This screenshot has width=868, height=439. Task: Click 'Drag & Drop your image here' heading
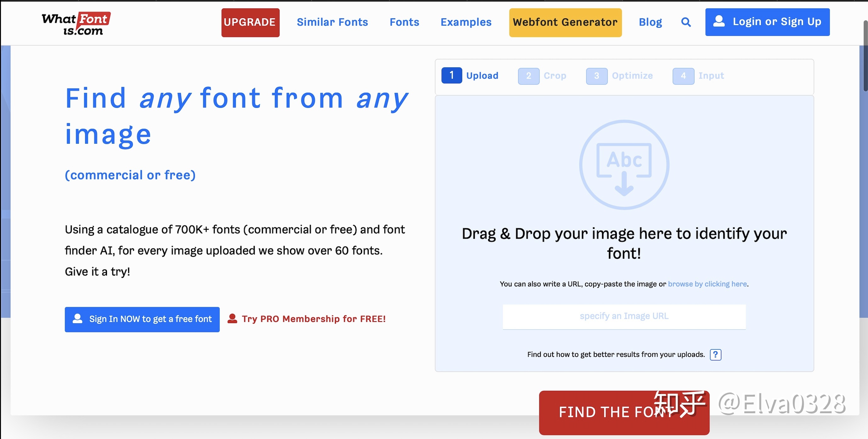pyautogui.click(x=624, y=243)
